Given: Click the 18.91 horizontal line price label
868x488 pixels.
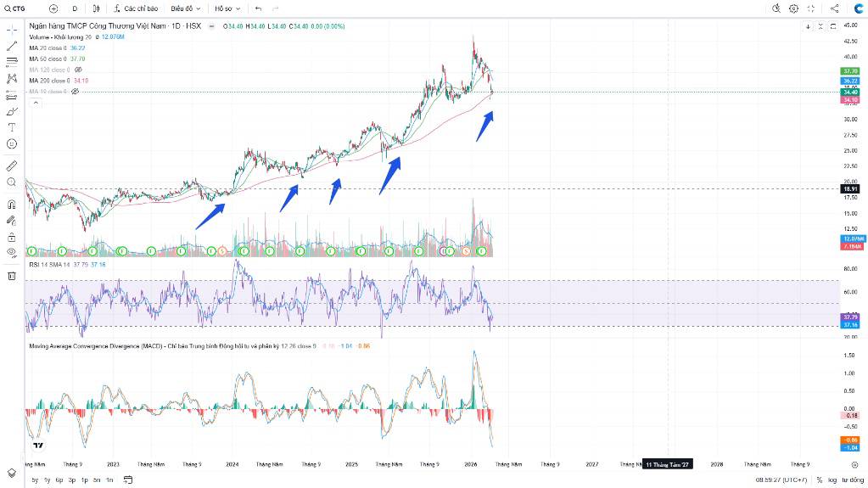Looking at the screenshot, I should pyautogui.click(x=850, y=189).
